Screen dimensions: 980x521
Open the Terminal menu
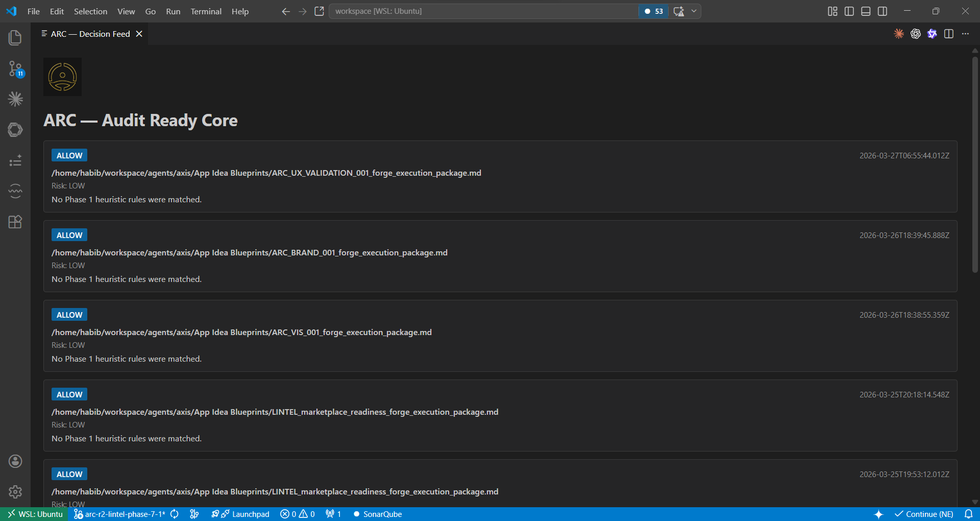click(x=206, y=11)
